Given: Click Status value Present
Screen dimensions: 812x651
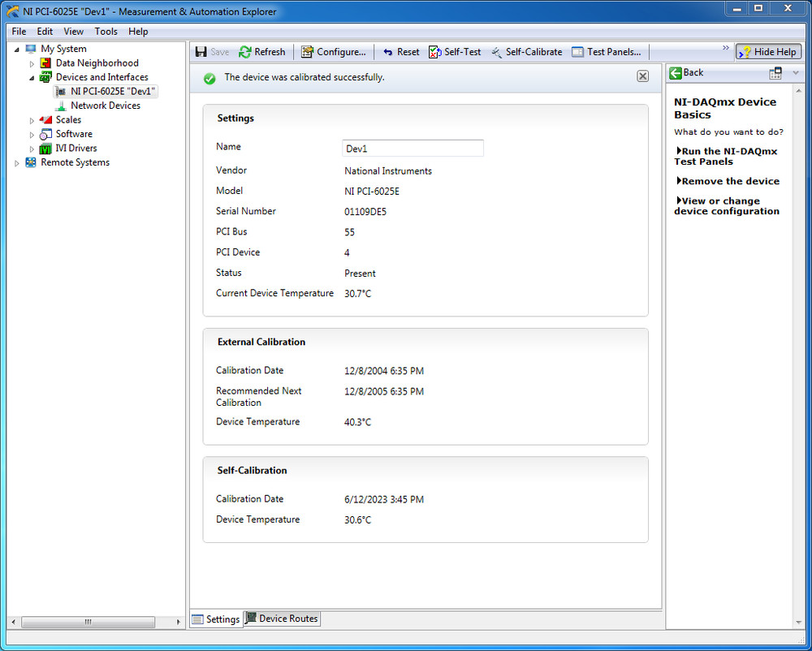Looking at the screenshot, I should point(360,274).
